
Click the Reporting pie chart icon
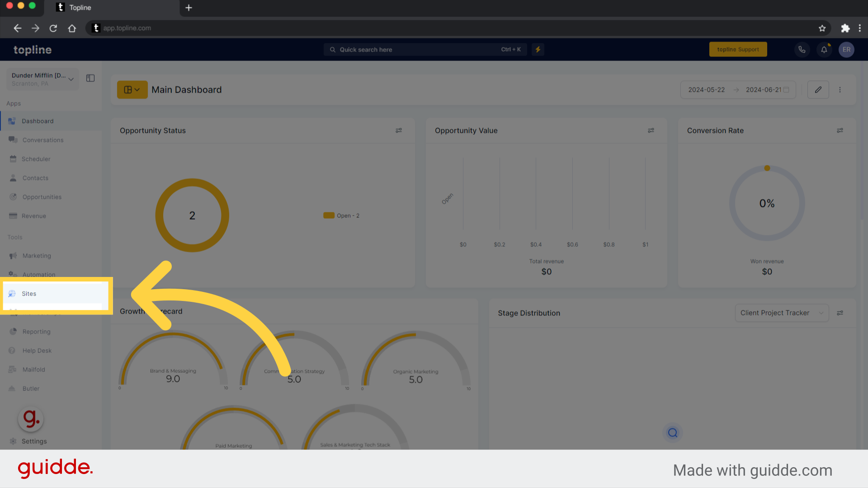click(x=13, y=332)
